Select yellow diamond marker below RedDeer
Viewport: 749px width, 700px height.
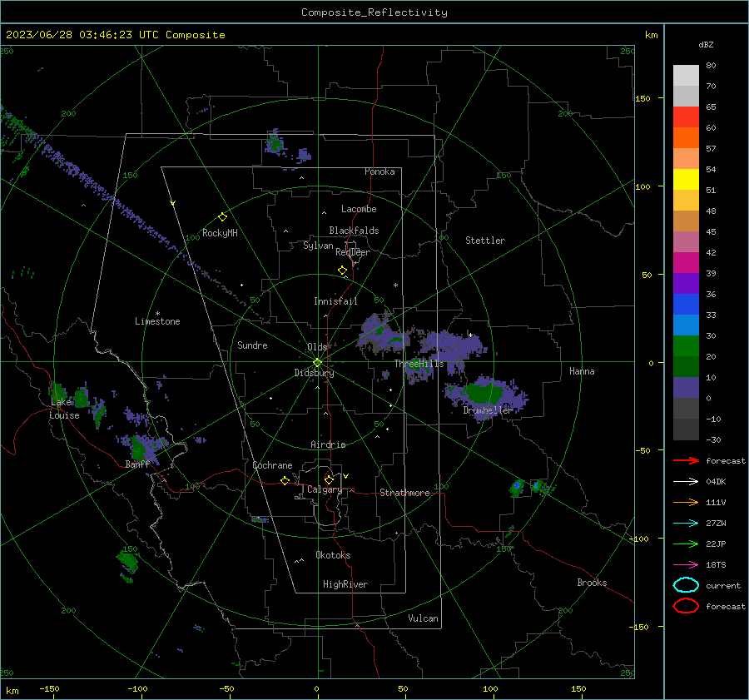click(342, 271)
